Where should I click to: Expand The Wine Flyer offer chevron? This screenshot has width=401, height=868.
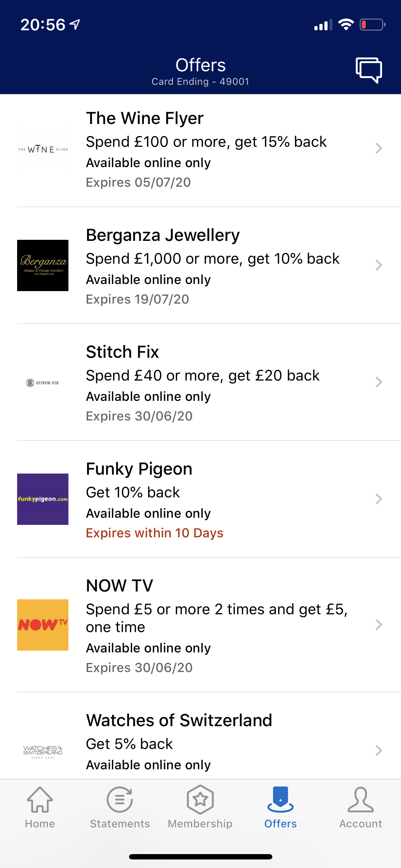coord(379,148)
